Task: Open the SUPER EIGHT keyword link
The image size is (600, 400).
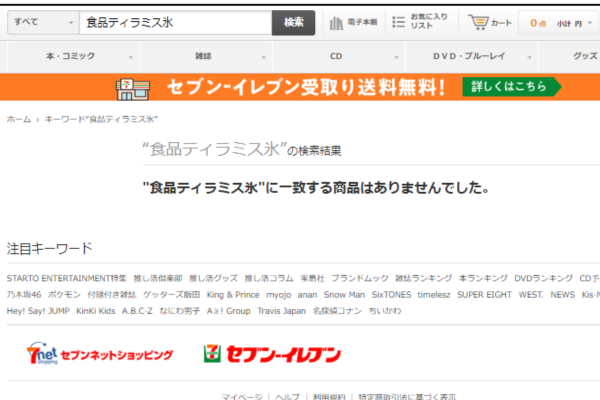Action: [x=484, y=295]
